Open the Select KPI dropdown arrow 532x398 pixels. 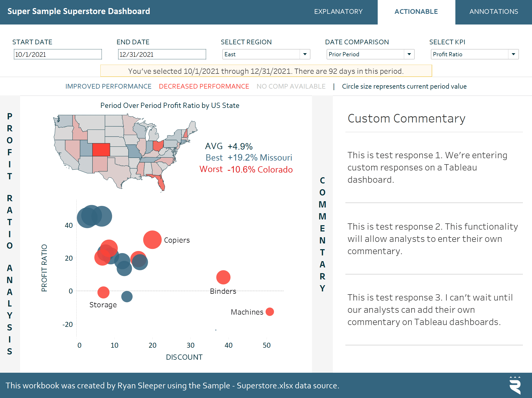(x=513, y=54)
